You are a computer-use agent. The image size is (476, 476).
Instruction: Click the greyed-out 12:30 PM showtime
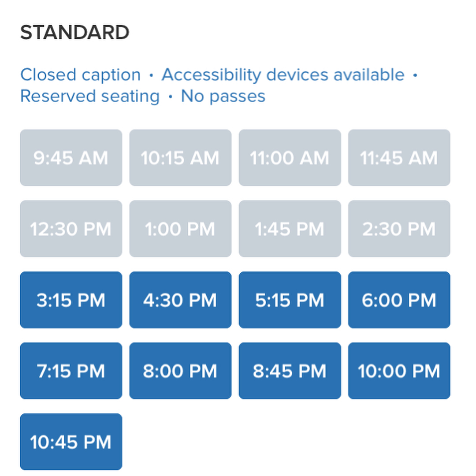pyautogui.click(x=71, y=229)
